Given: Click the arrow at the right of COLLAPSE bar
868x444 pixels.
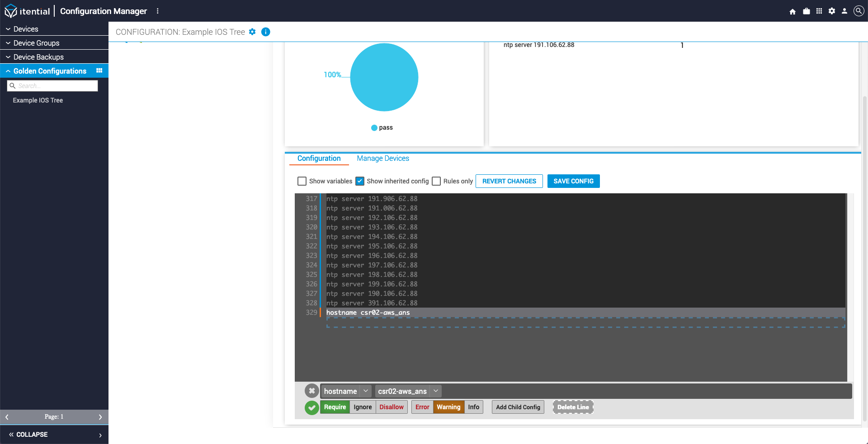Looking at the screenshot, I should pyautogui.click(x=100, y=435).
